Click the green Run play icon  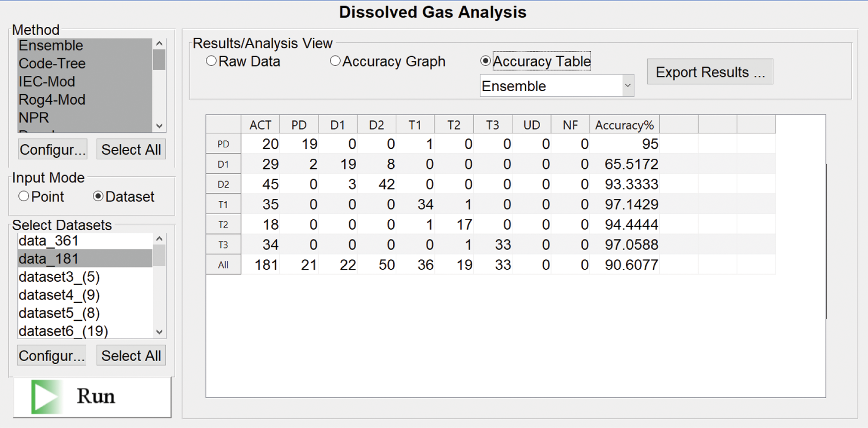point(46,397)
